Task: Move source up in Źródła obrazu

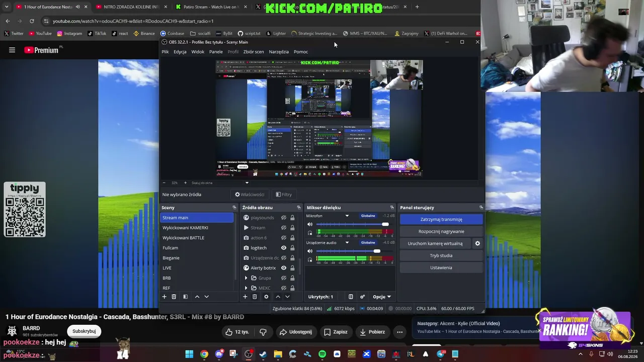Action: coord(278,297)
